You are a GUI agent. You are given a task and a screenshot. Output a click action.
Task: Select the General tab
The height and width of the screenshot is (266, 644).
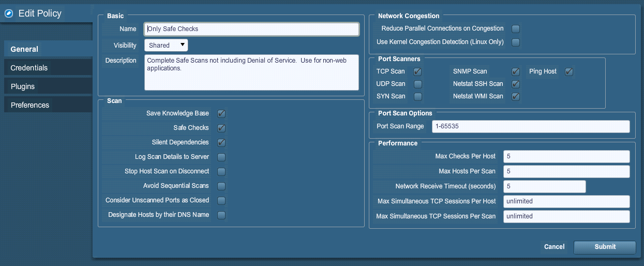point(24,49)
